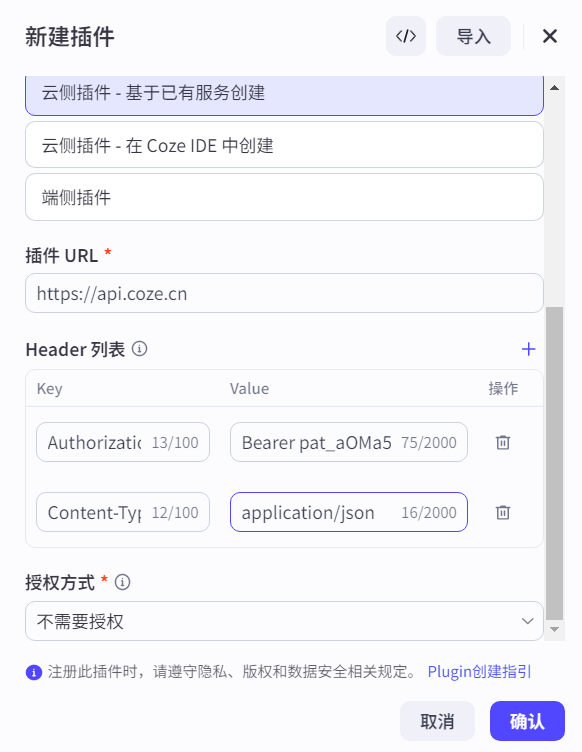
Task: Click the blue info icon before 注册此插件时
Action: point(34,672)
